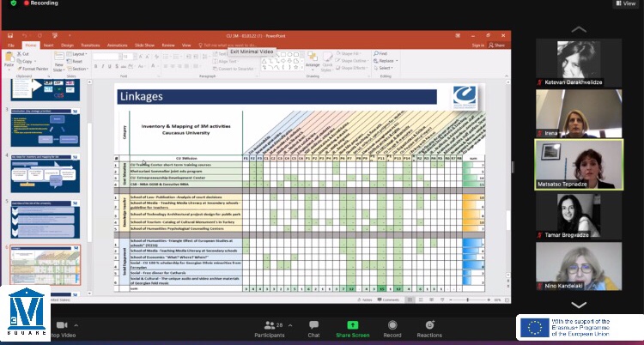This screenshot has width=644, height=345.
Task: Toggle Bold formatting
Action: (95, 66)
